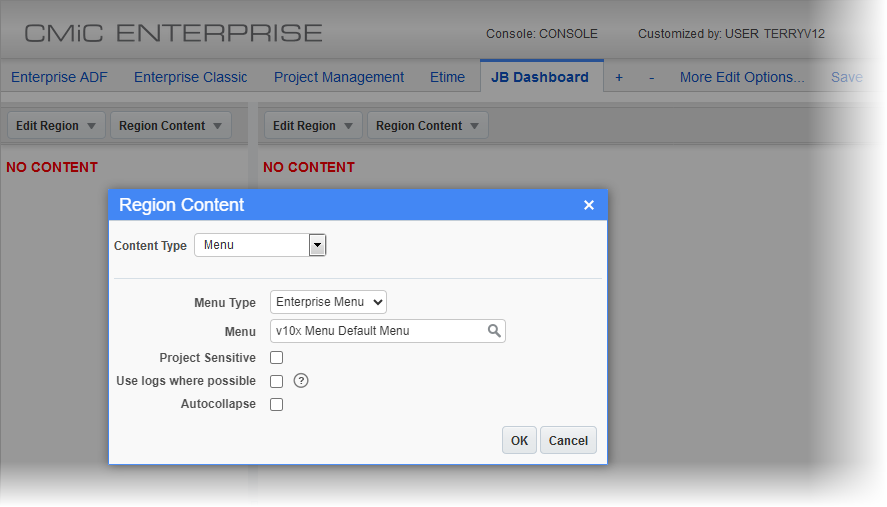The width and height of the screenshot is (887, 507).
Task: Click the minus icon to remove tab
Action: coord(651,77)
